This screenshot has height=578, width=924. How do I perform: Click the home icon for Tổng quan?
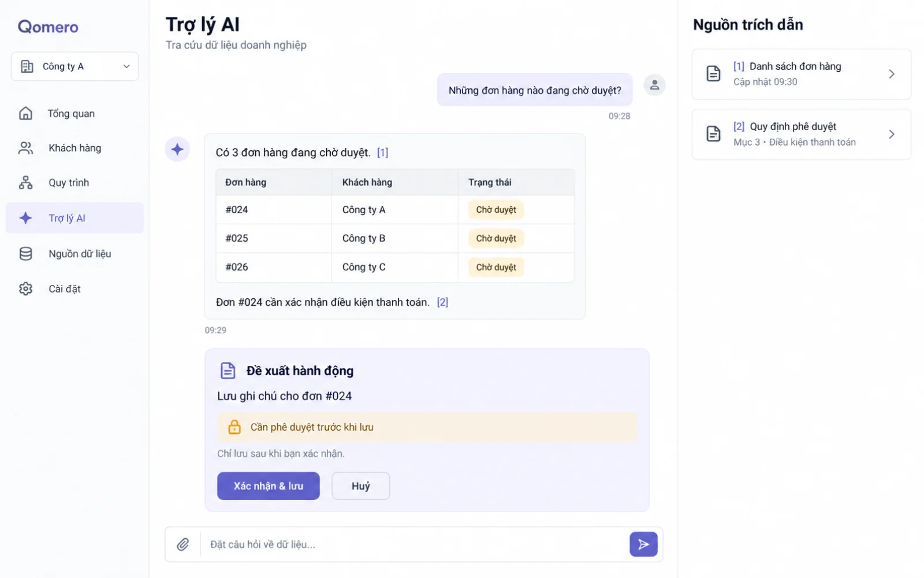point(25,113)
